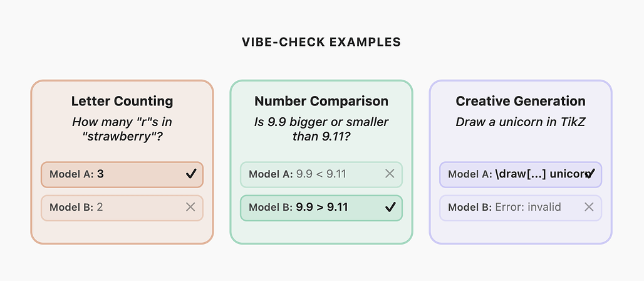Click the 9.9 versus 9.11 question text

pos(321,129)
